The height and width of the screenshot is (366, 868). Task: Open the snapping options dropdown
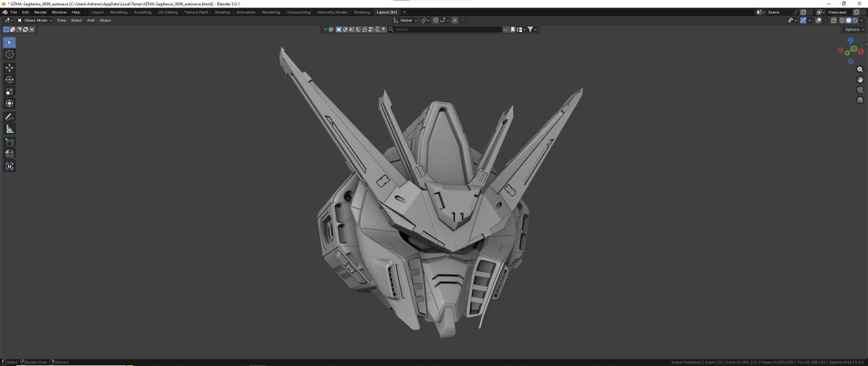pyautogui.click(x=444, y=20)
